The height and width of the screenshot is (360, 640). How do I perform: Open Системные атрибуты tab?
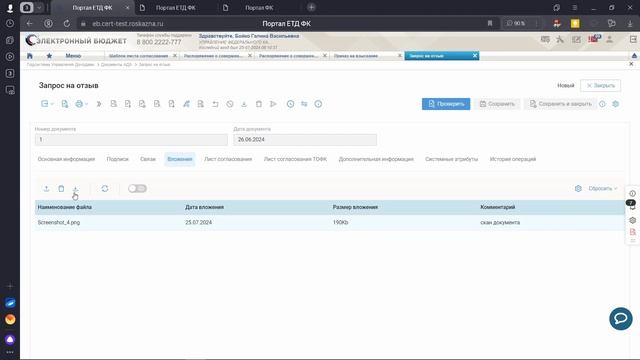point(451,159)
